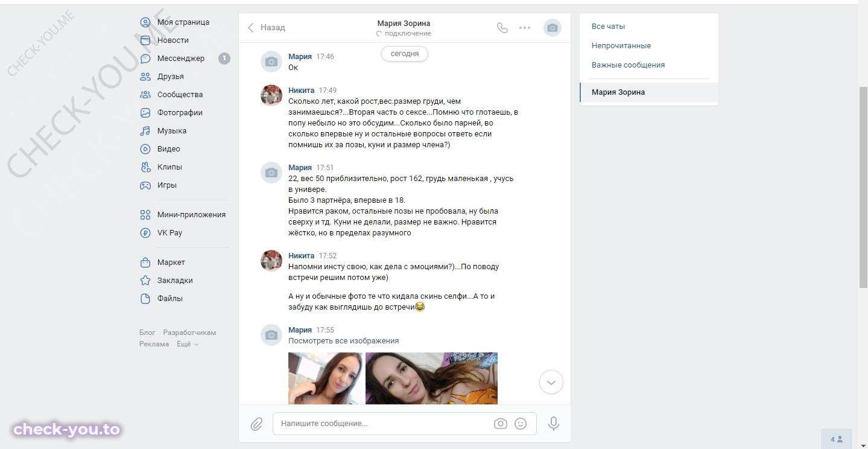Open the Friends icon in sidebar

(145, 77)
